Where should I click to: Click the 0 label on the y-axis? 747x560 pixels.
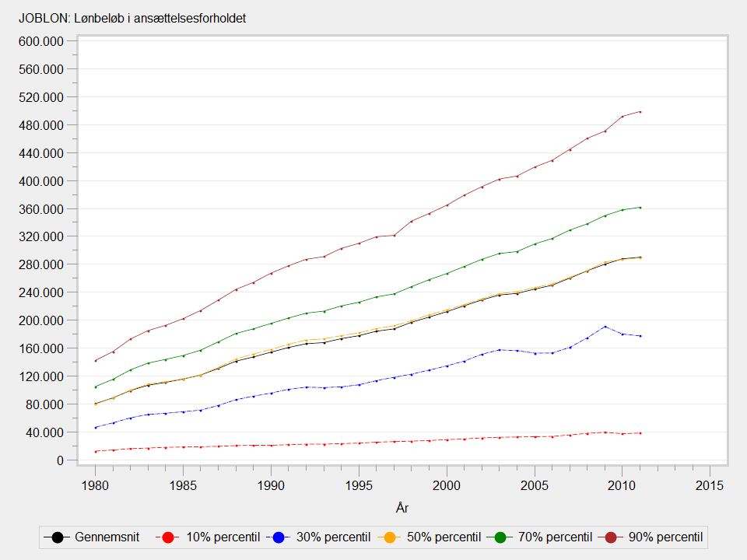click(x=60, y=460)
